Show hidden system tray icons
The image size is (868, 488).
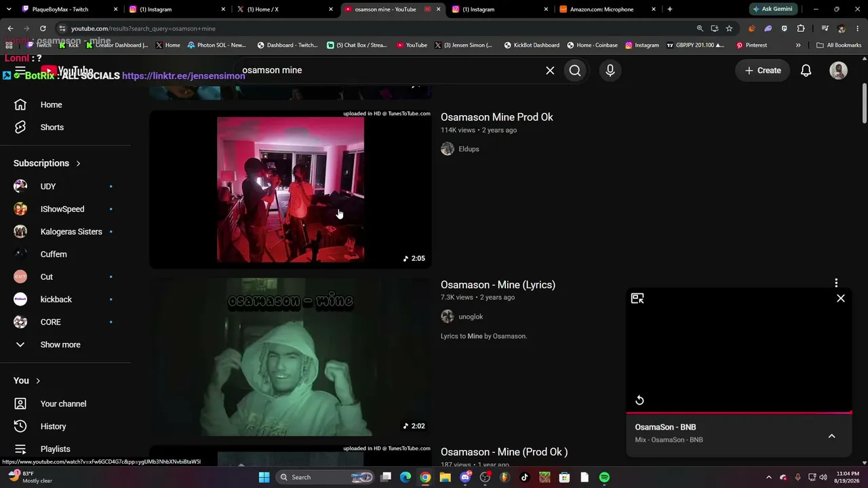[768, 477]
